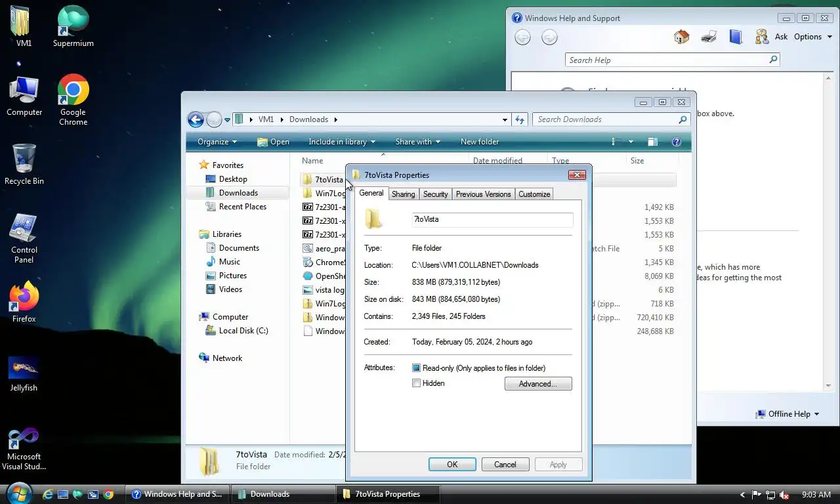Click the network tray icon

pyautogui.click(x=770, y=494)
